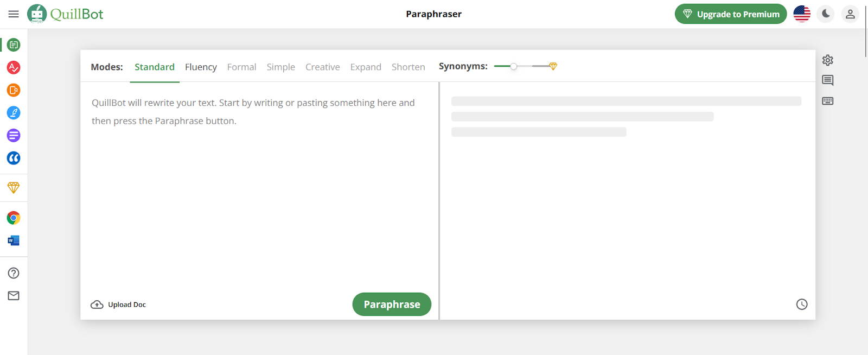The image size is (868, 355).
Task: Expand the hamburger navigation menu
Action: 14,14
